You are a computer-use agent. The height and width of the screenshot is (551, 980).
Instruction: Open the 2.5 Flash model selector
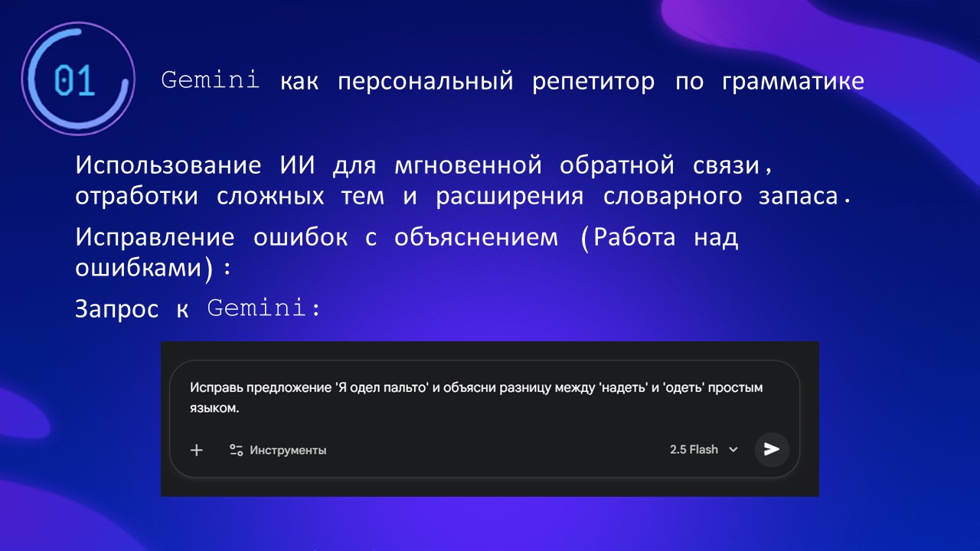[694, 449]
